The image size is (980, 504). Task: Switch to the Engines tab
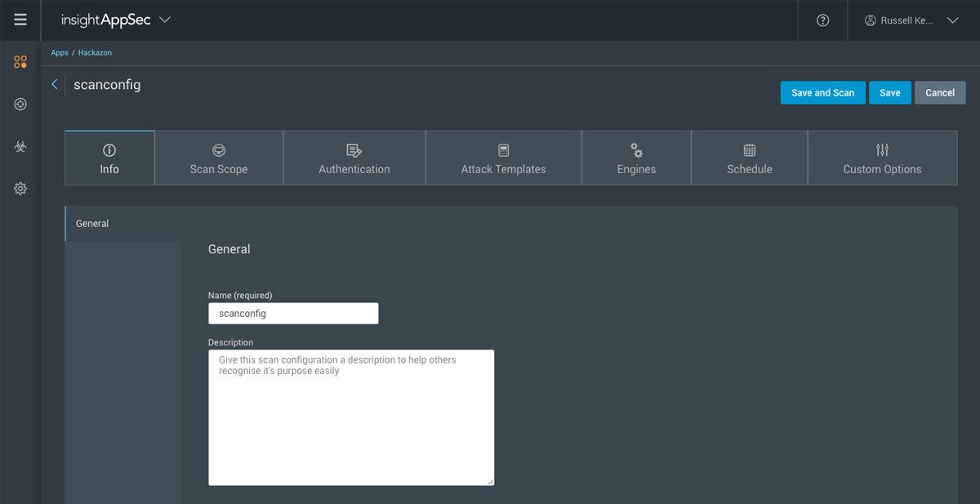coord(637,158)
